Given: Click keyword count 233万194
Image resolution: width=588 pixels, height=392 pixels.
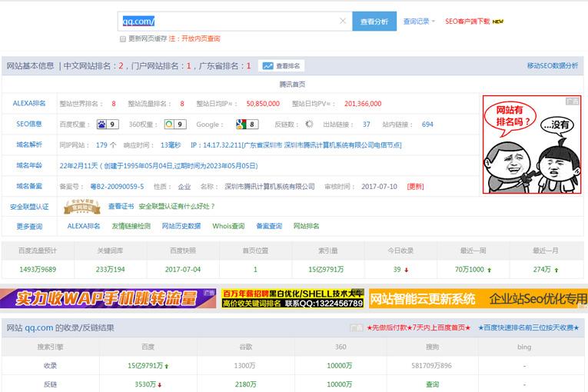Looking at the screenshot, I should 110,269.
